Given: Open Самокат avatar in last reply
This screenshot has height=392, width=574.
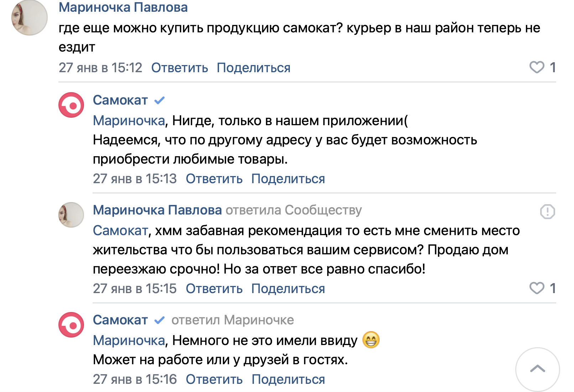Looking at the screenshot, I should tap(71, 325).
